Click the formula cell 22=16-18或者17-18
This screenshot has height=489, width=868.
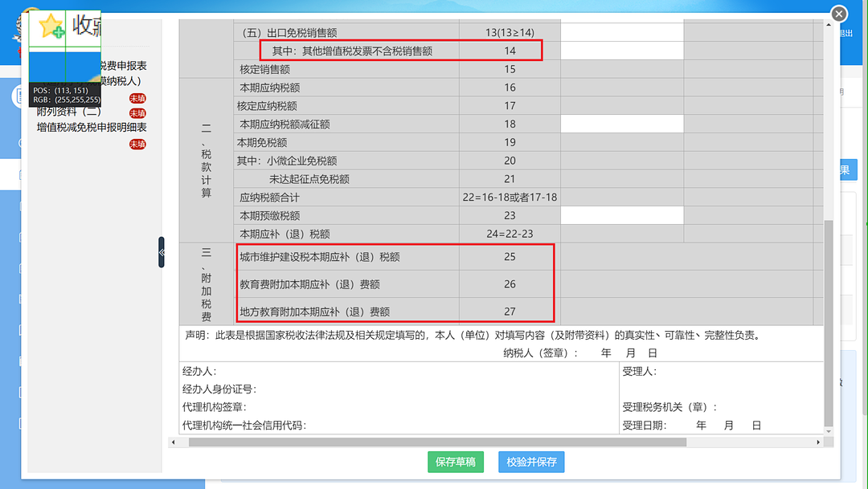coord(510,197)
